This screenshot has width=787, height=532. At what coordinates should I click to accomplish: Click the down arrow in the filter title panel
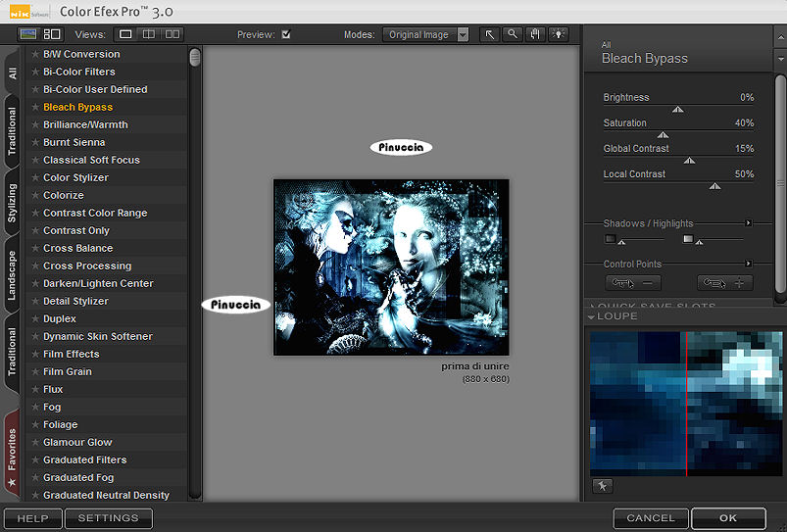(780, 60)
